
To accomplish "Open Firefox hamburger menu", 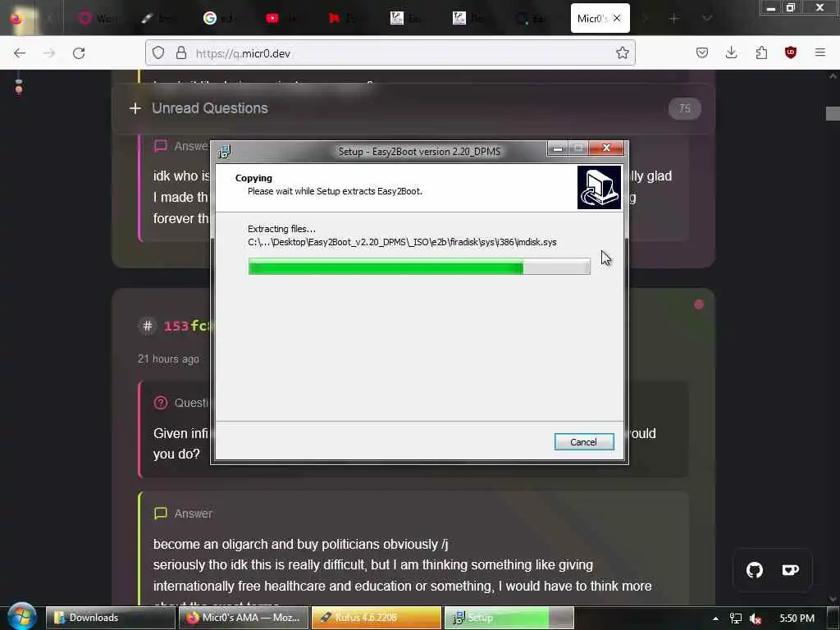I will (x=820, y=52).
